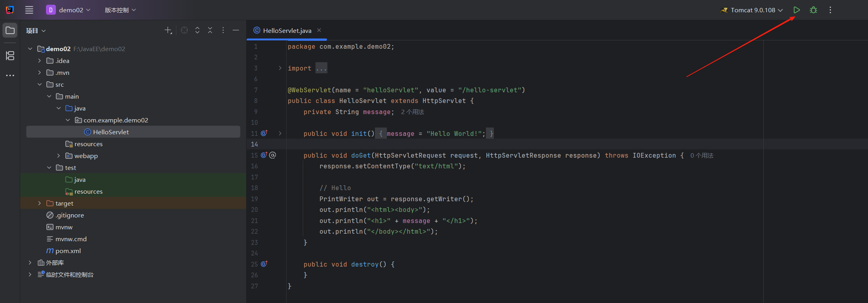Collapse the com.example.demo02 package
This screenshot has height=303, width=868.
point(68,120)
